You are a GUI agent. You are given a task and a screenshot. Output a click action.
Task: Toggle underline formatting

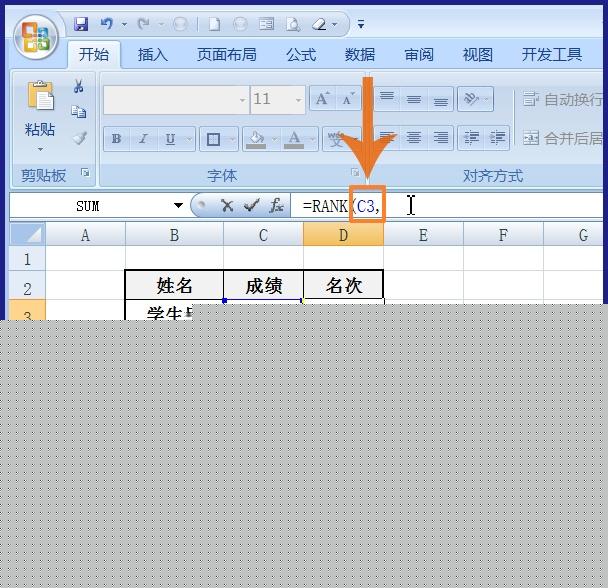[x=170, y=138]
